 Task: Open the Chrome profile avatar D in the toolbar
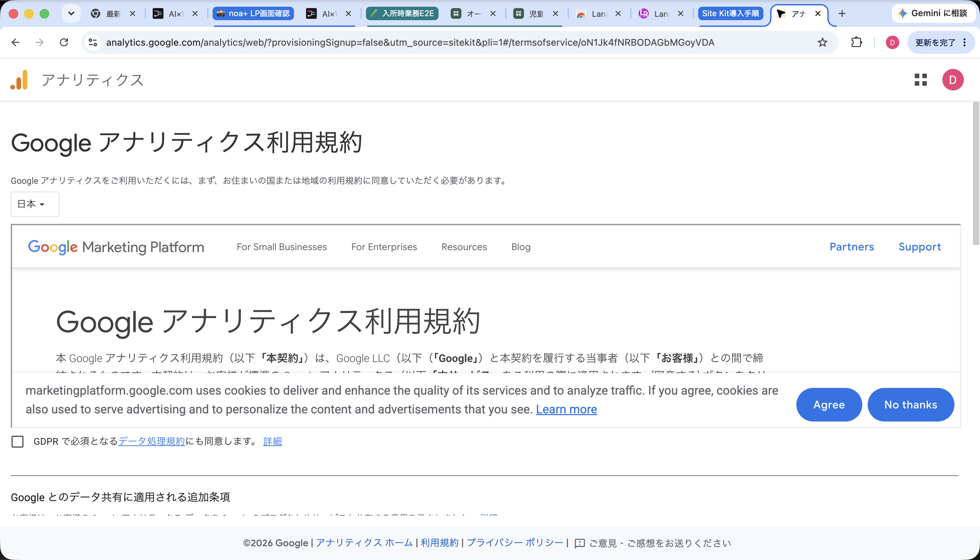pyautogui.click(x=892, y=42)
